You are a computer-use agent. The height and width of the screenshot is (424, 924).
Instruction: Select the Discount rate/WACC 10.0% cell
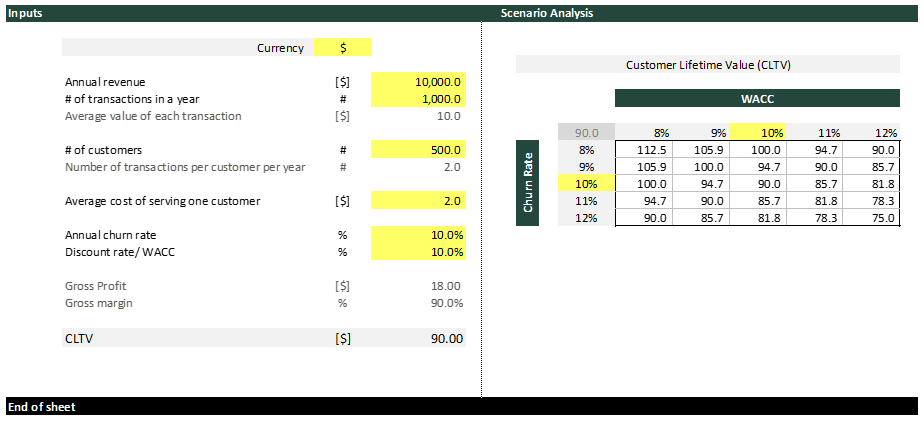(x=418, y=252)
